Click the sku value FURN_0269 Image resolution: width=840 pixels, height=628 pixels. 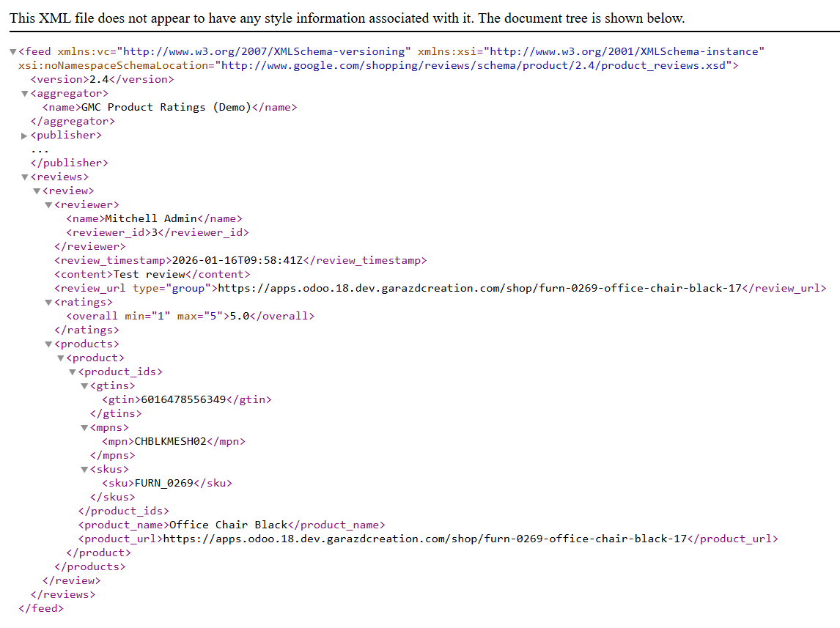164,483
